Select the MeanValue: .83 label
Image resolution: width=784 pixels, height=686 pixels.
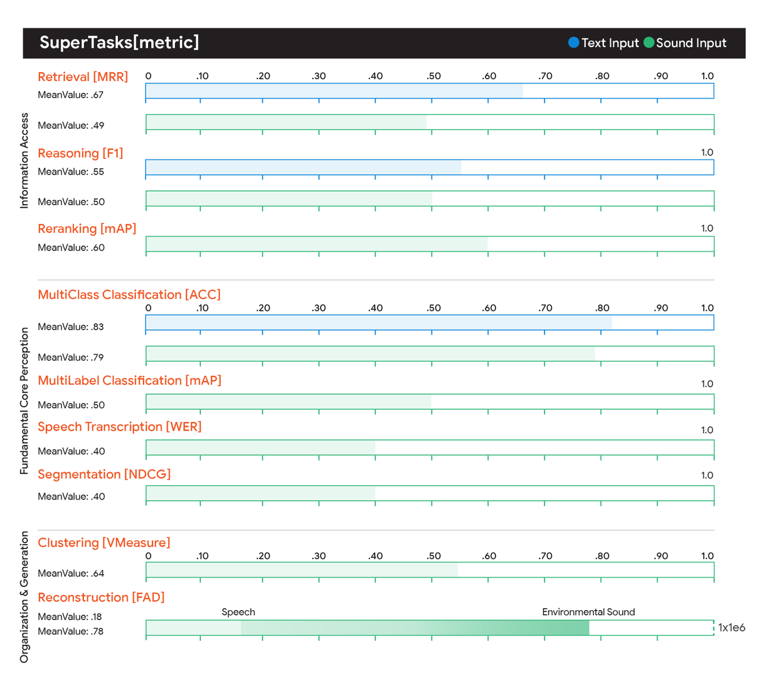[71, 326]
